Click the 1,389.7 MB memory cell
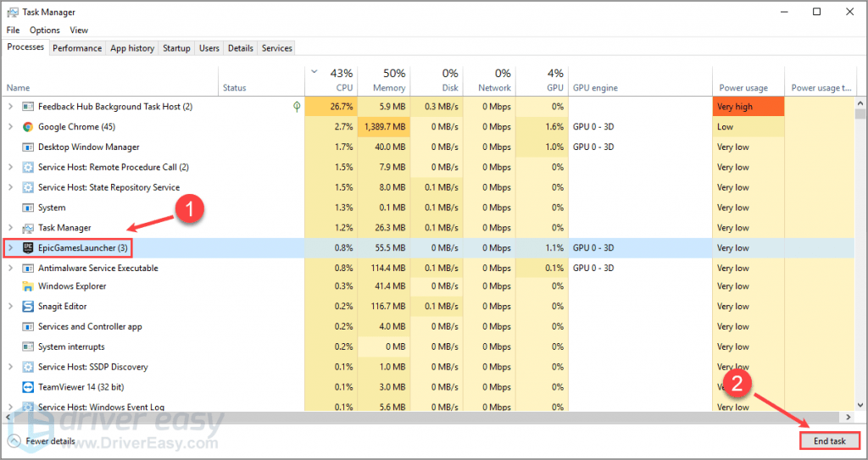The width and height of the screenshot is (868, 460). pos(383,127)
